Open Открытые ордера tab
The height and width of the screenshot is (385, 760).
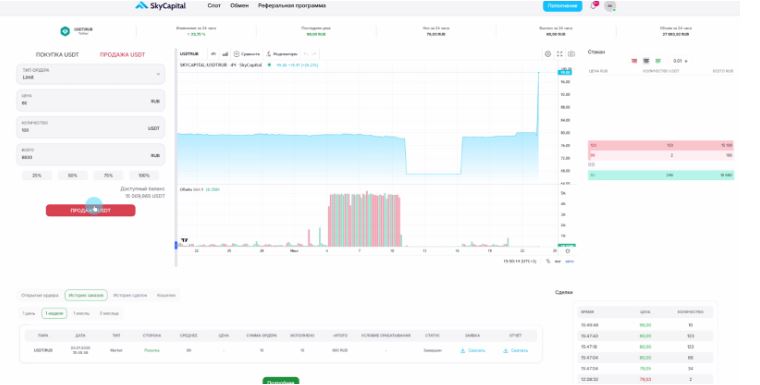coord(40,295)
